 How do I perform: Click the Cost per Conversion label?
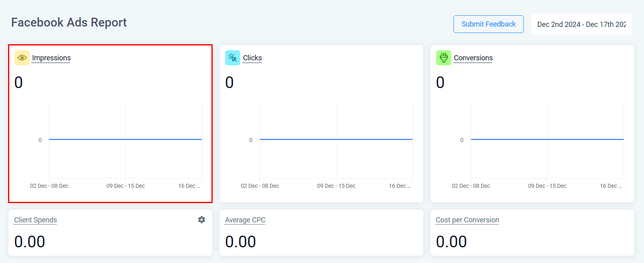467,220
